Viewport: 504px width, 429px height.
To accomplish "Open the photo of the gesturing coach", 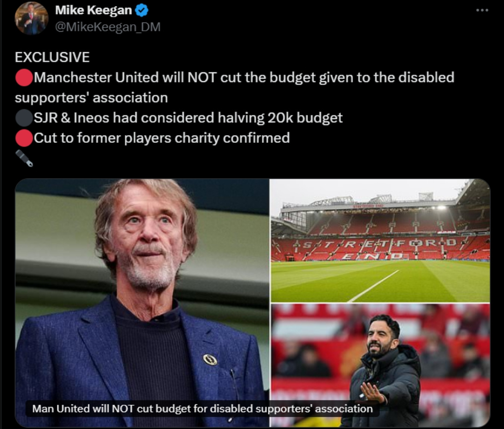I will (x=380, y=366).
